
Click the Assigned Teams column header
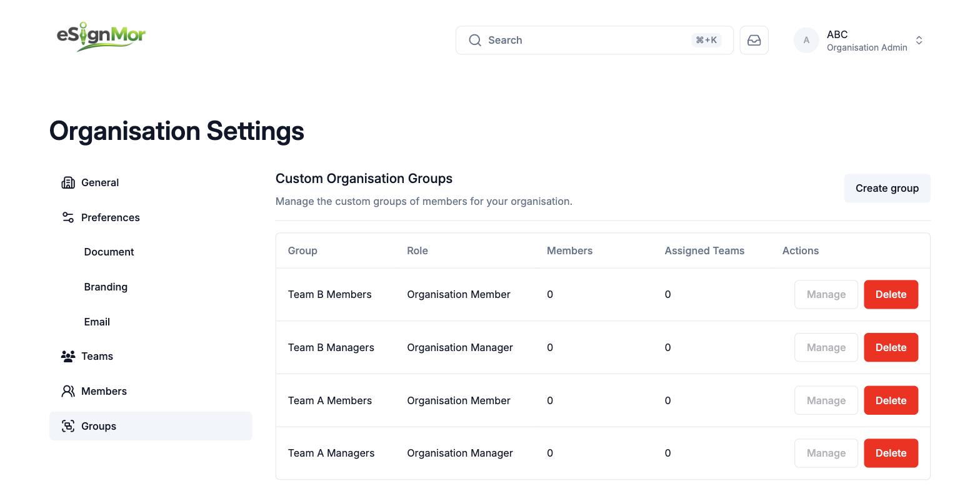coord(704,250)
